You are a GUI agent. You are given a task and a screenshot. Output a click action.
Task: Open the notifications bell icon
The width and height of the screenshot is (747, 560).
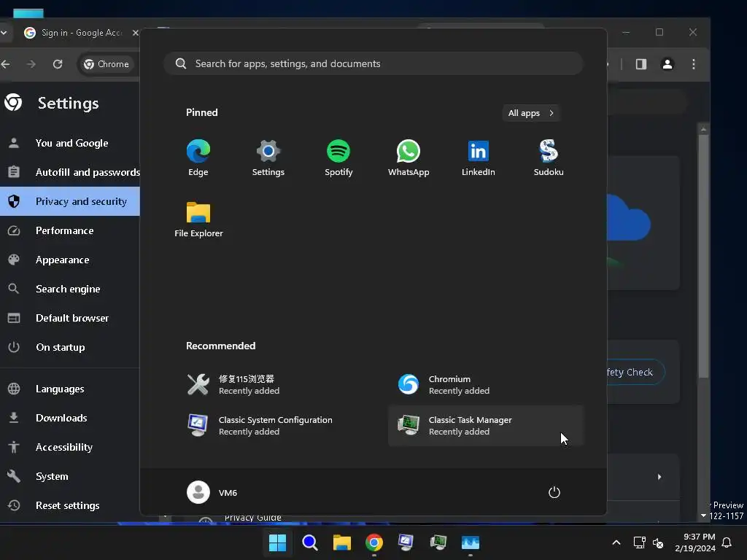click(x=727, y=542)
